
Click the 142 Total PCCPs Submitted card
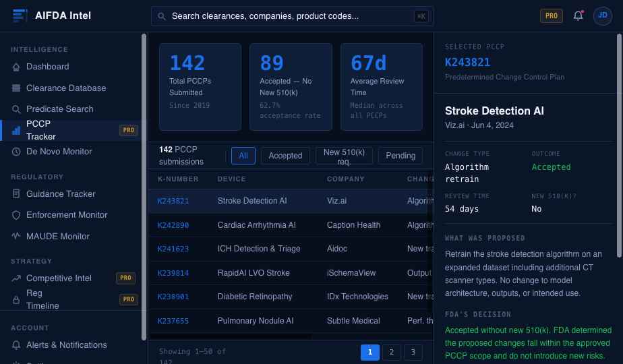pyautogui.click(x=200, y=87)
